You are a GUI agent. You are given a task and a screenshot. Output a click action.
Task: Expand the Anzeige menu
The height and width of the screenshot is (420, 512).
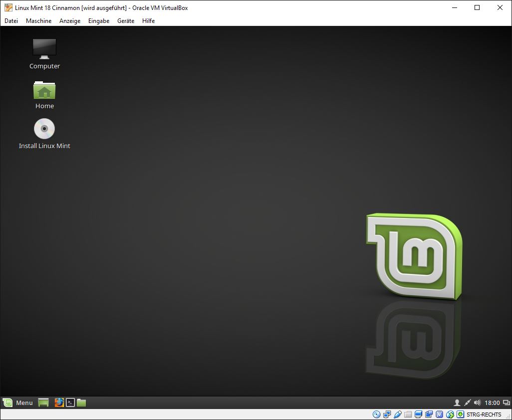pos(70,21)
